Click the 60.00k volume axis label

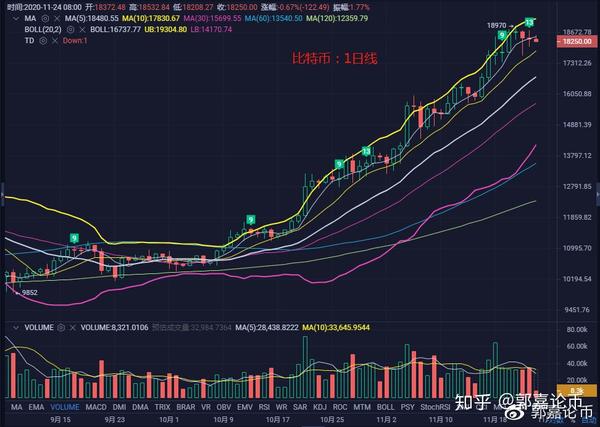pyautogui.click(x=577, y=346)
